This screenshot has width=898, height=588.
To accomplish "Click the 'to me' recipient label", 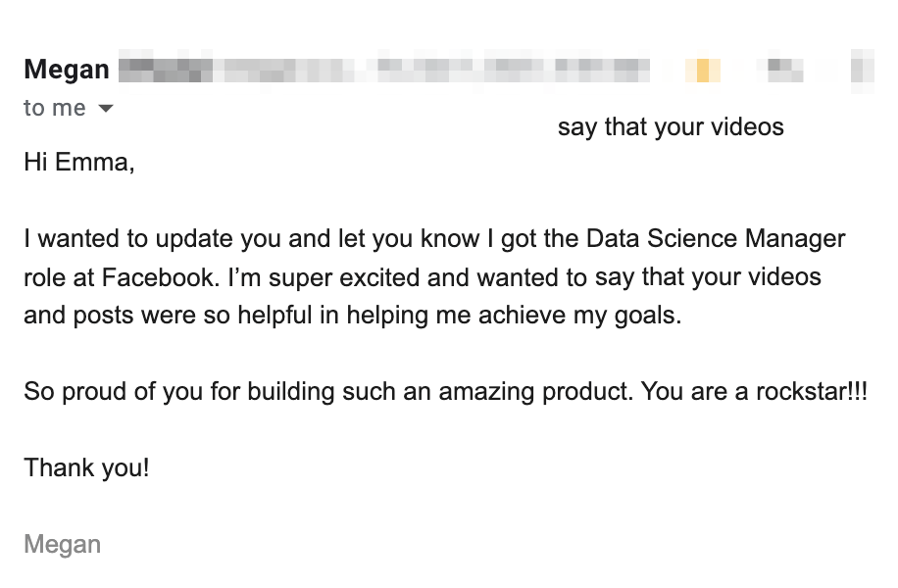I will click(x=55, y=108).
